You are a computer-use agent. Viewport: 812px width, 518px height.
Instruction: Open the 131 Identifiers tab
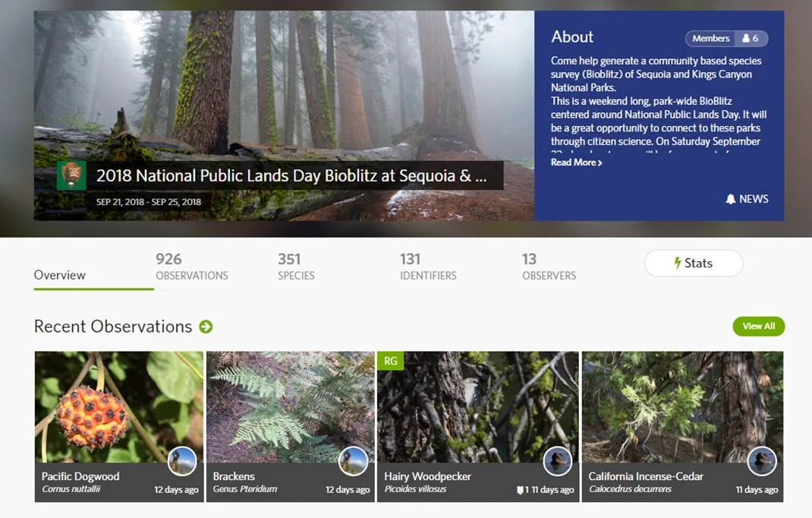tap(428, 267)
